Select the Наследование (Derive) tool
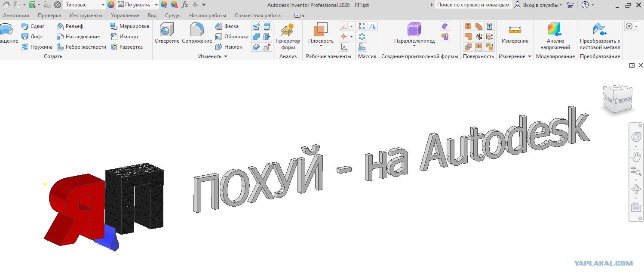This screenshot has width=644, height=276. (x=78, y=37)
